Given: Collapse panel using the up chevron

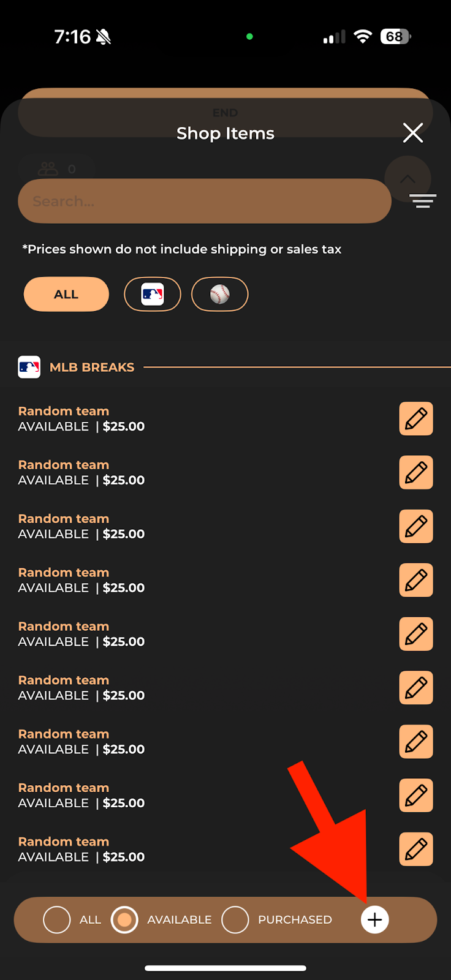Looking at the screenshot, I should [x=407, y=179].
